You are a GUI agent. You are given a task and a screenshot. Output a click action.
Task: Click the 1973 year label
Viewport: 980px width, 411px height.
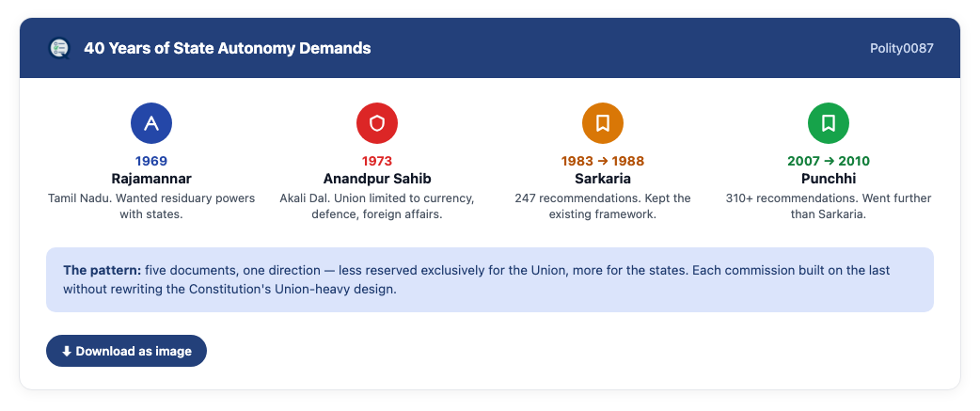(377, 161)
